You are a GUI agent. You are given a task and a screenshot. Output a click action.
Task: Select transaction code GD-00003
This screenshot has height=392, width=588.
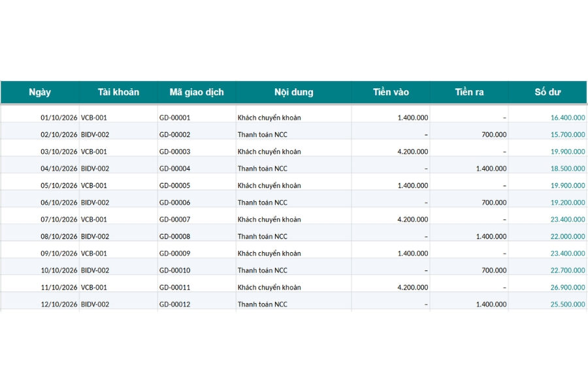click(174, 152)
